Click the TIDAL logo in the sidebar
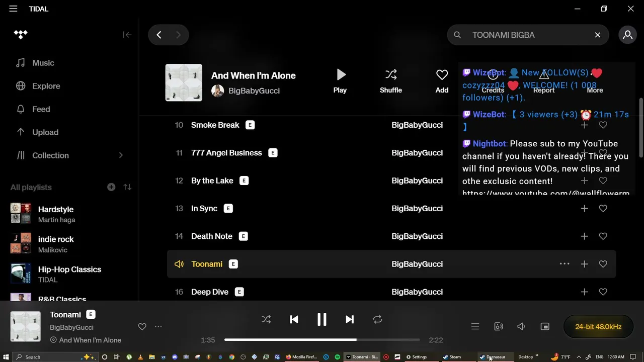The height and width of the screenshot is (362, 644). click(21, 35)
